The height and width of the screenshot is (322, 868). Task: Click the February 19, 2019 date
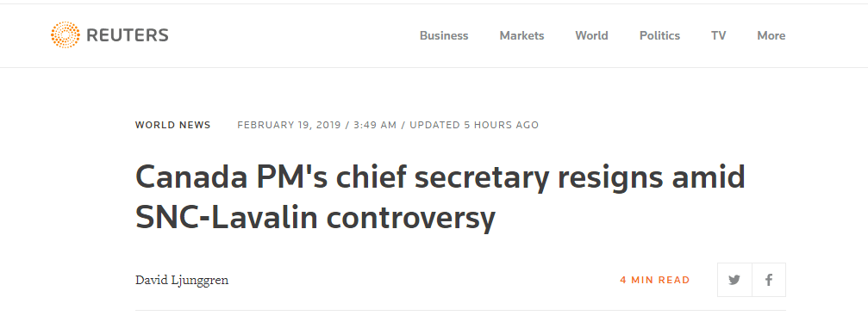pos(289,125)
